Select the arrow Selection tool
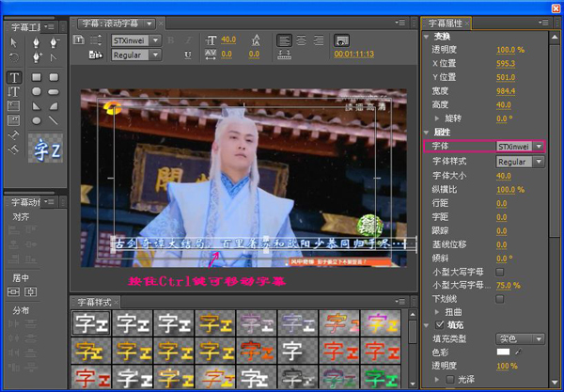 [14, 42]
